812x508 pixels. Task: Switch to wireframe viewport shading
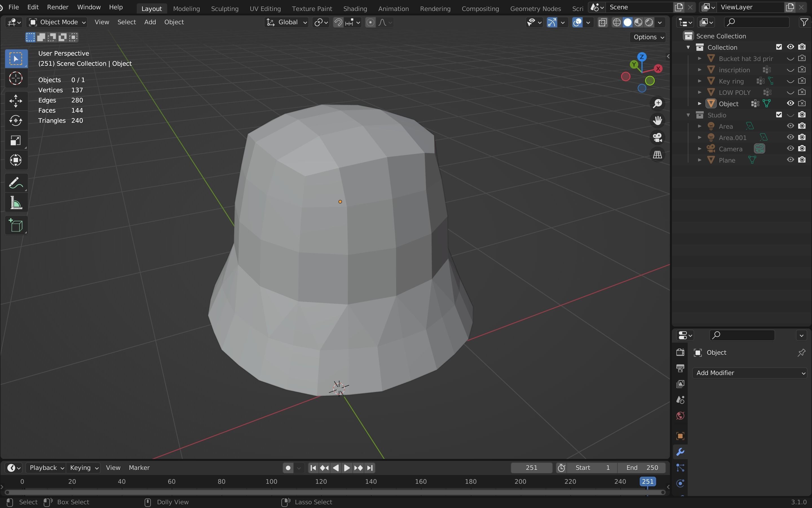click(x=617, y=23)
